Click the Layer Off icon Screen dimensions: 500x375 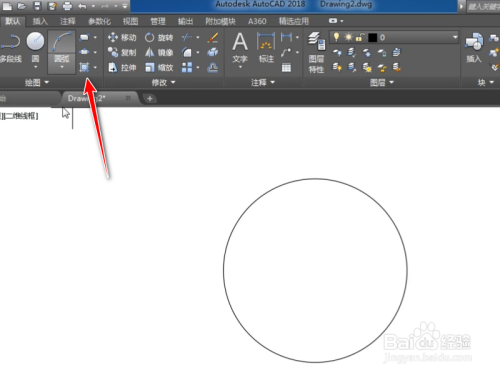click(337, 52)
